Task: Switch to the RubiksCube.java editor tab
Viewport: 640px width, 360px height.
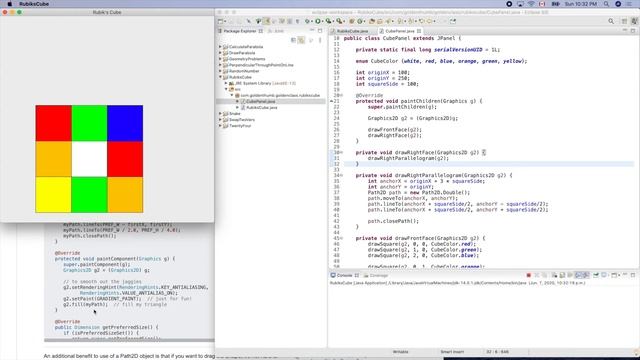Action: 352,31
